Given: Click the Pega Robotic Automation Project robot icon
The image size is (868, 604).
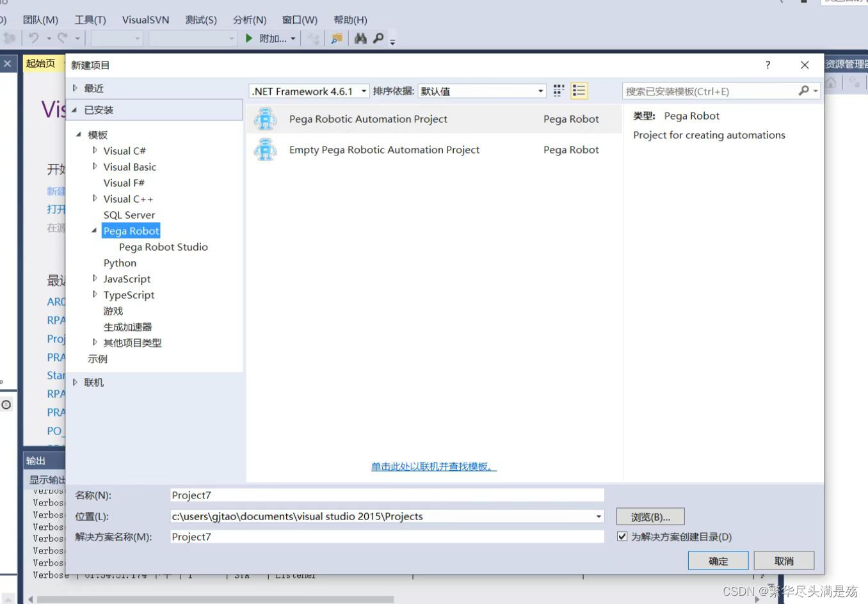Looking at the screenshot, I should point(265,119).
